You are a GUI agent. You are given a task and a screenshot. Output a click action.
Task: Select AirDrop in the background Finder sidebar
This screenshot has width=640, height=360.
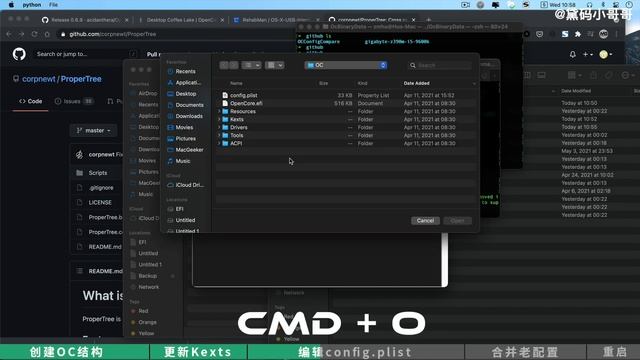coord(147,93)
